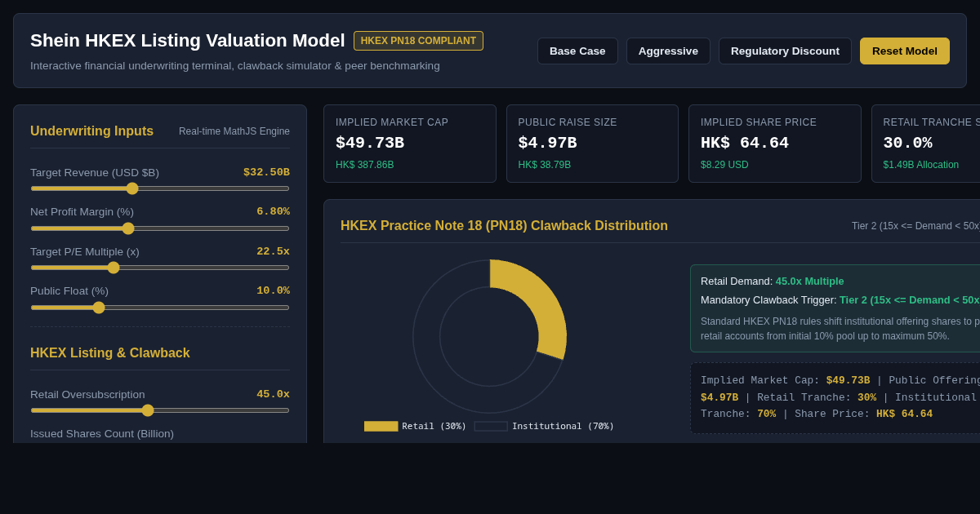
Task: Click the HK$ 387.86B sub-value
Action: click(364, 165)
